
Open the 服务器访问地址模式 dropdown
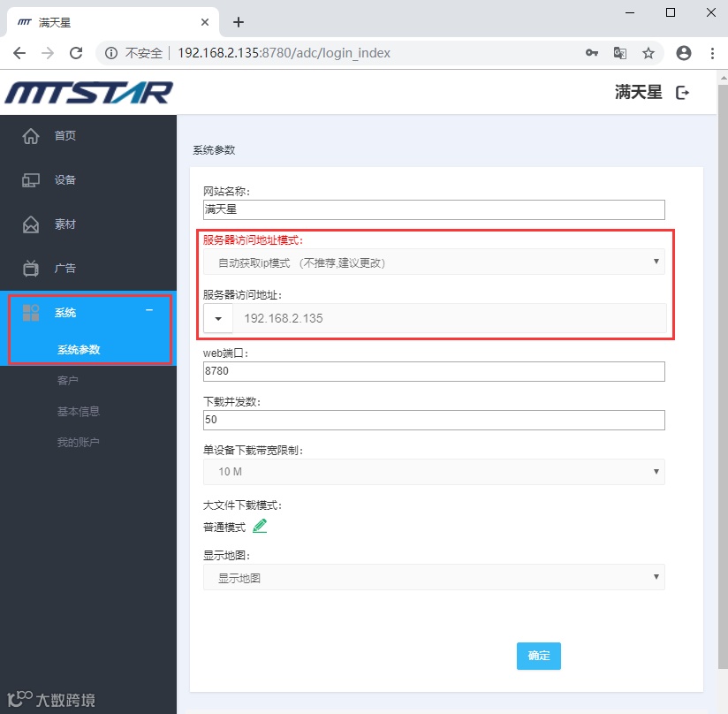pyautogui.click(x=434, y=262)
